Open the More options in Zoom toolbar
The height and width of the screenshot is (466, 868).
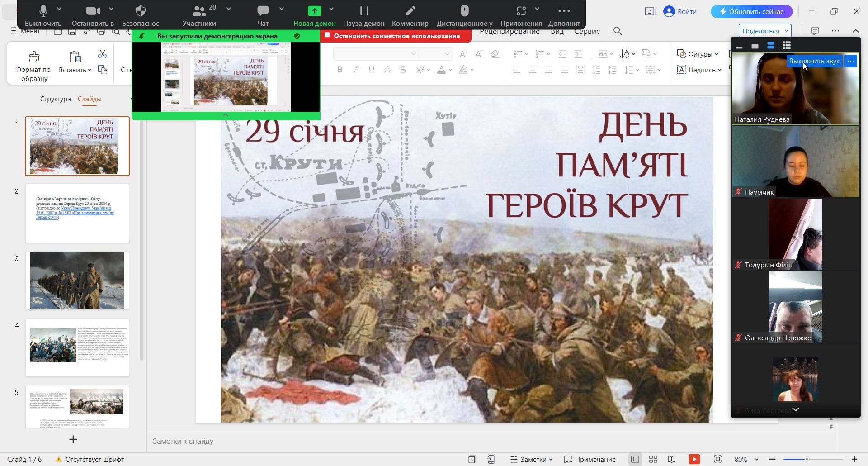point(564,16)
